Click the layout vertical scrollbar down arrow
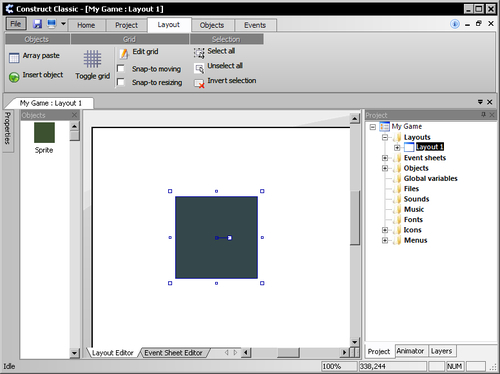Viewport: 500px width, 374px height. tap(354, 342)
